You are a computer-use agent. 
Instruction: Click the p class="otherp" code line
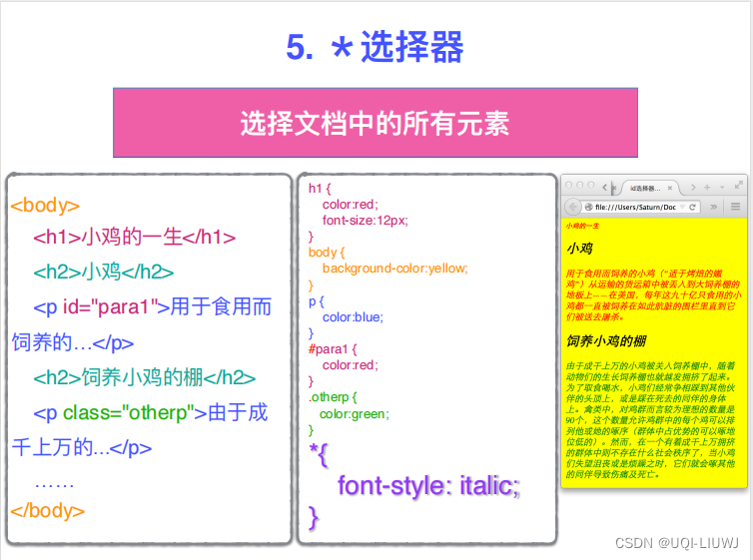click(151, 412)
